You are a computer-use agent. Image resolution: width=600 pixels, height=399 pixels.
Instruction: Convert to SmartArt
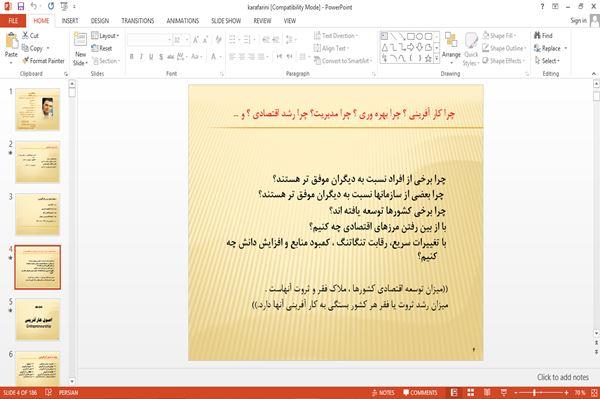tap(342, 61)
